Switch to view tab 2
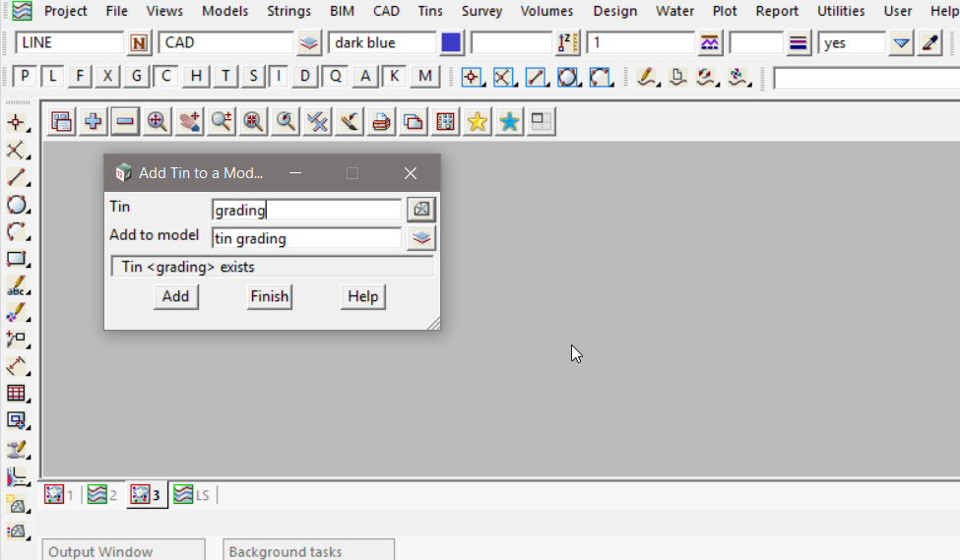The width and height of the screenshot is (960, 560). (x=102, y=494)
